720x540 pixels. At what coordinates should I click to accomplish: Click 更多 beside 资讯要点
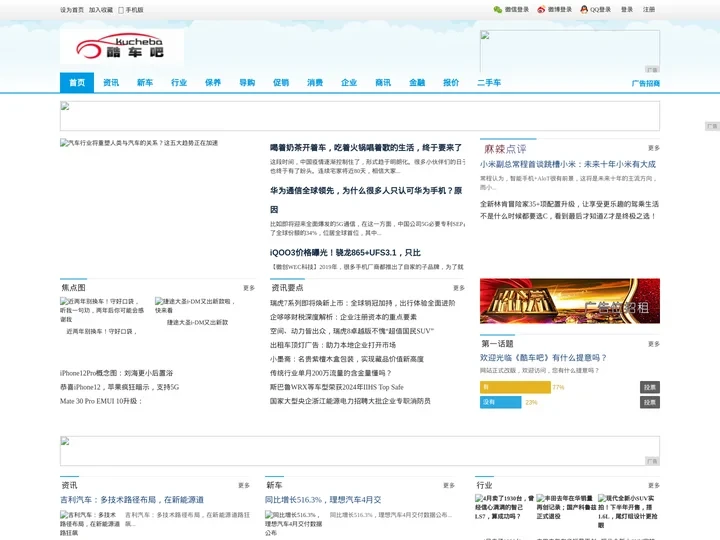(459, 288)
